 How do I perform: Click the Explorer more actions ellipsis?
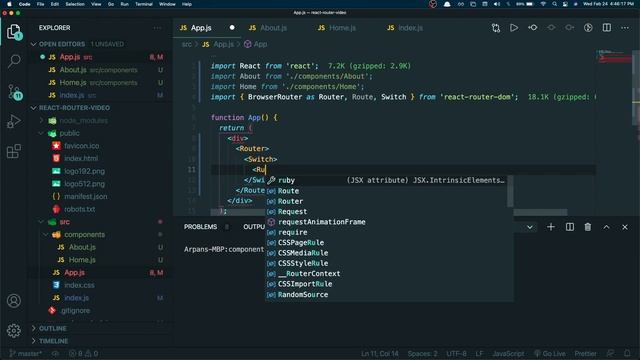(x=157, y=28)
